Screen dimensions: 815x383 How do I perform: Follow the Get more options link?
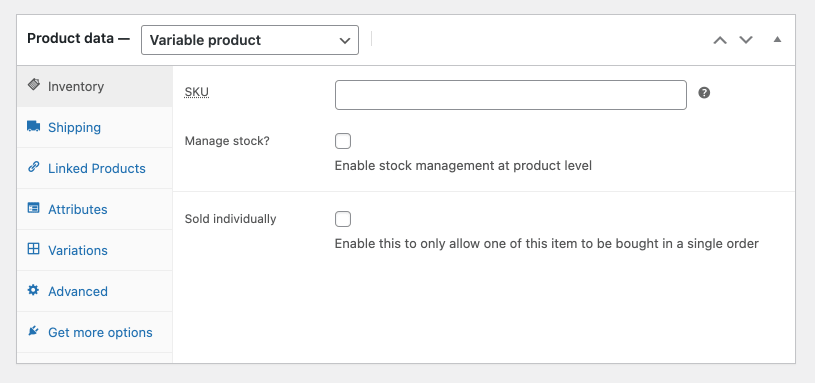pos(100,333)
